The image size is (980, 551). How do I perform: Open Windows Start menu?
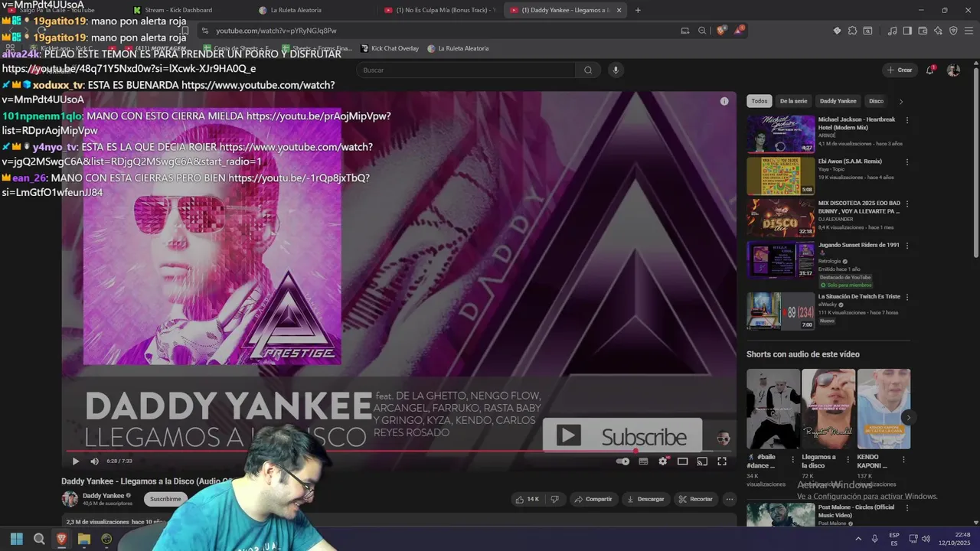pos(17,539)
